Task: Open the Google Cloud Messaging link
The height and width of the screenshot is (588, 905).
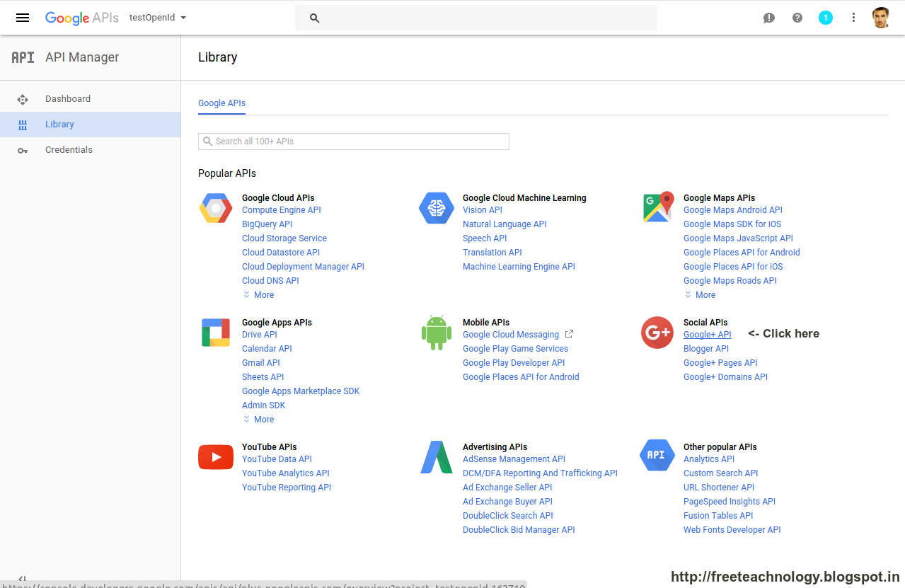Action: pyautogui.click(x=511, y=335)
